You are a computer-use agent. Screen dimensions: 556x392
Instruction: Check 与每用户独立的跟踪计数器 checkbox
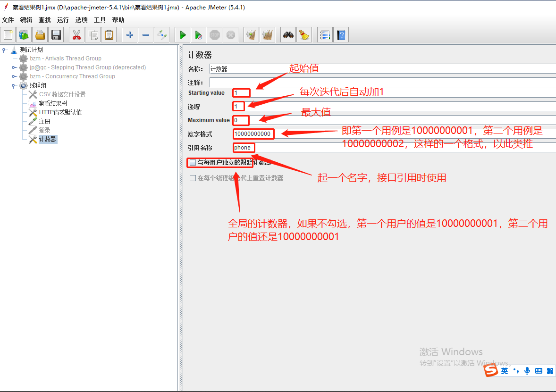pos(193,163)
